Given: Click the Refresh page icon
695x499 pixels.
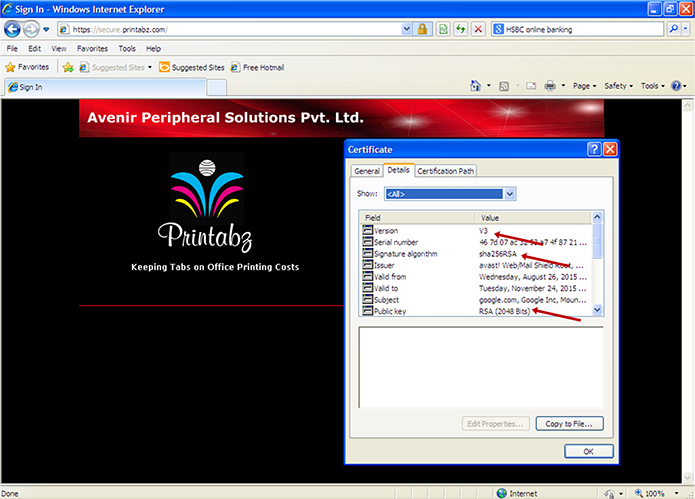Looking at the screenshot, I should pos(460,29).
